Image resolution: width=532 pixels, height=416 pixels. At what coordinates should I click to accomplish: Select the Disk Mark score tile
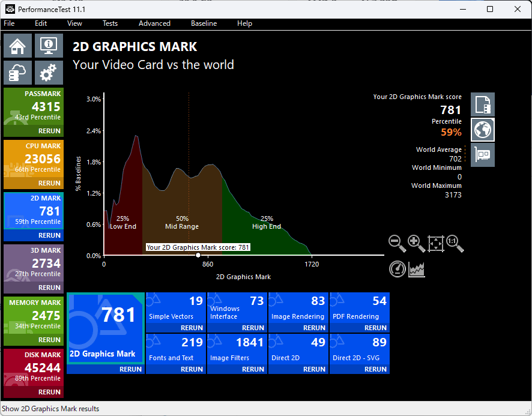[x=34, y=367]
